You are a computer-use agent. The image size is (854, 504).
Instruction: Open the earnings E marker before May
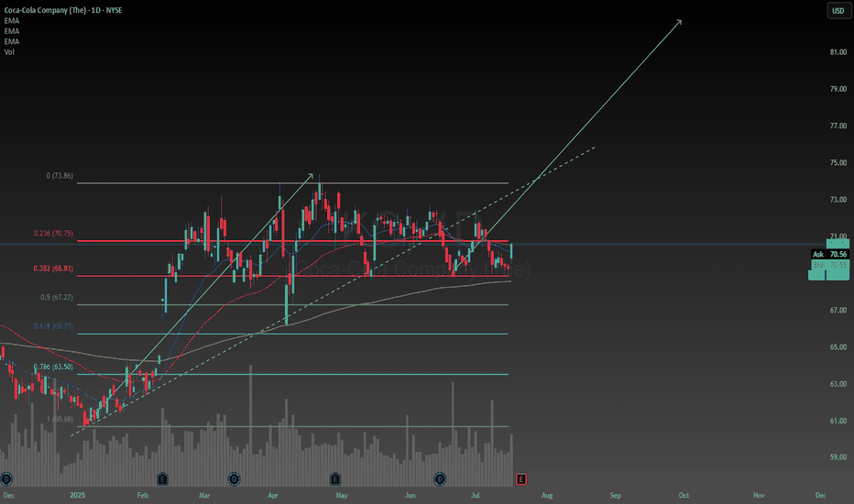click(x=335, y=479)
